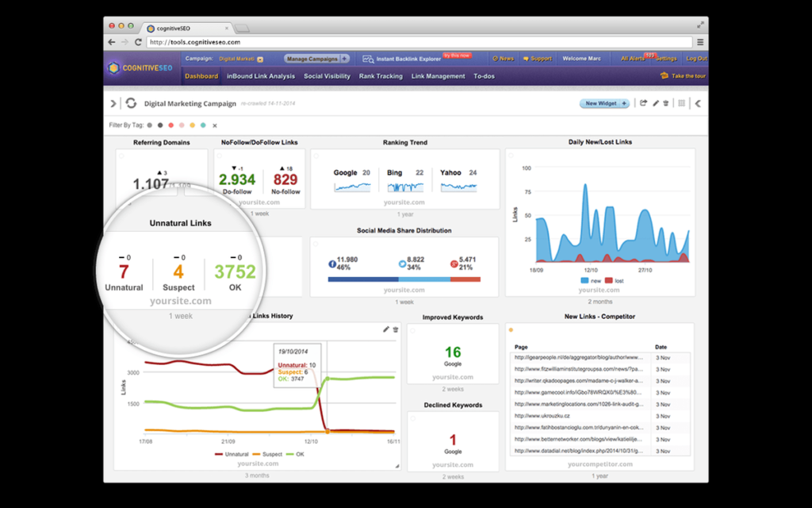Open inBound Link Analysis section
Image resolution: width=812 pixels, height=508 pixels.
click(260, 76)
